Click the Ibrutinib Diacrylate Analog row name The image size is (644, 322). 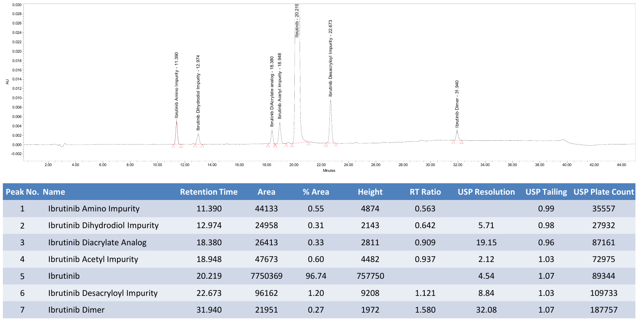tap(97, 242)
